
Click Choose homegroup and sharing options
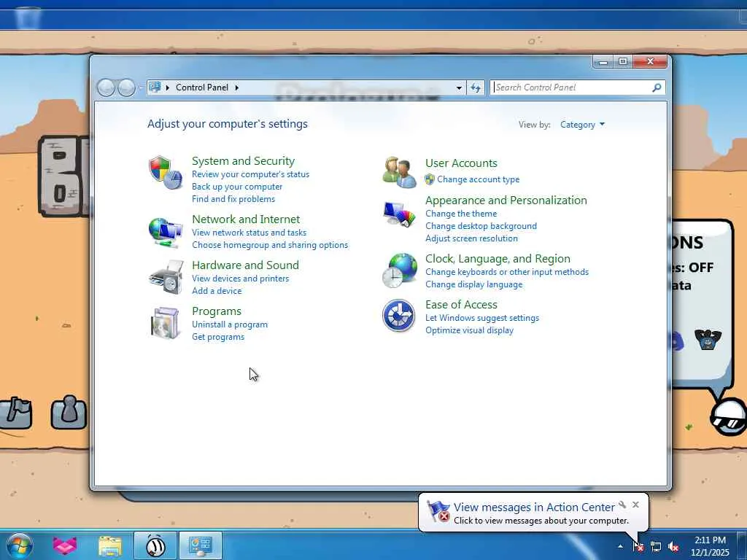point(270,245)
